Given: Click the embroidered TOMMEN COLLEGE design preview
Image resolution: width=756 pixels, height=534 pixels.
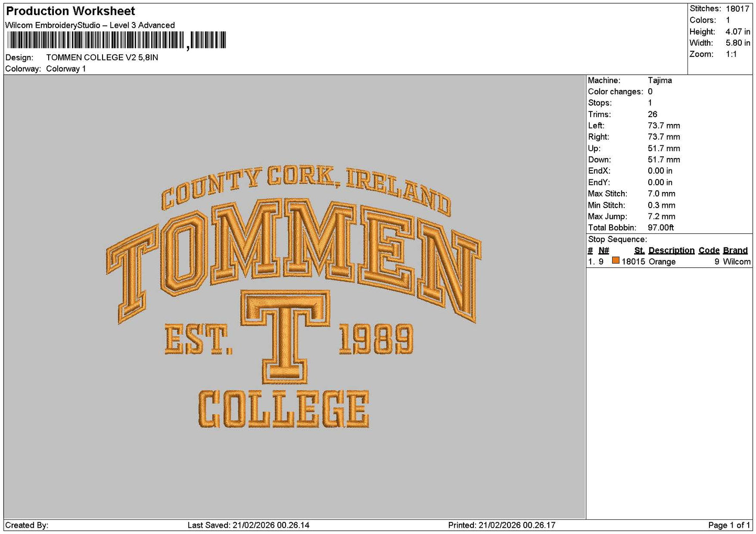Looking at the screenshot, I should click(294, 298).
